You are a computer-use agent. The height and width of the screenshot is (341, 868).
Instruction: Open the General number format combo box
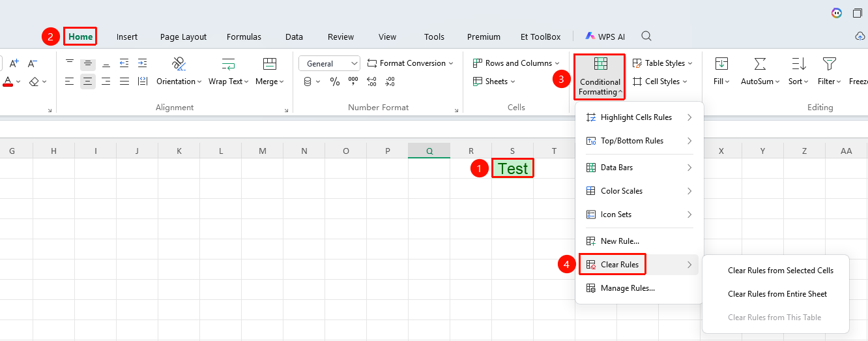(x=329, y=63)
